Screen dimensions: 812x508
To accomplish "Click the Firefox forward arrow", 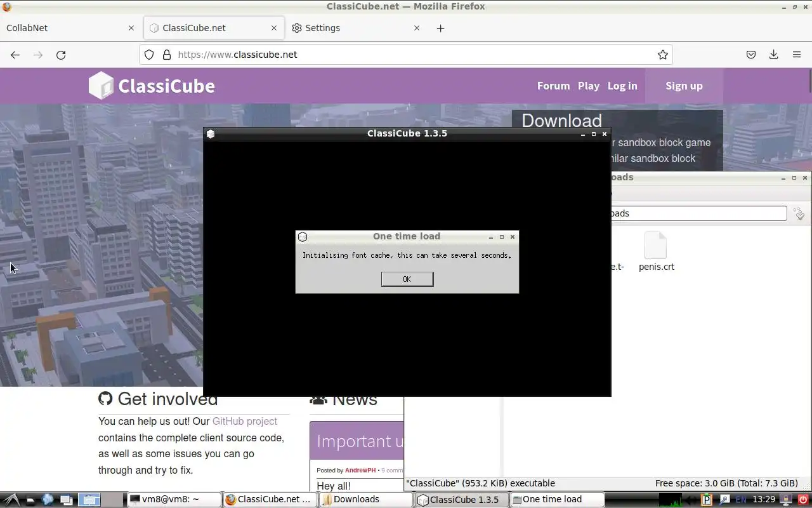I will tap(38, 55).
